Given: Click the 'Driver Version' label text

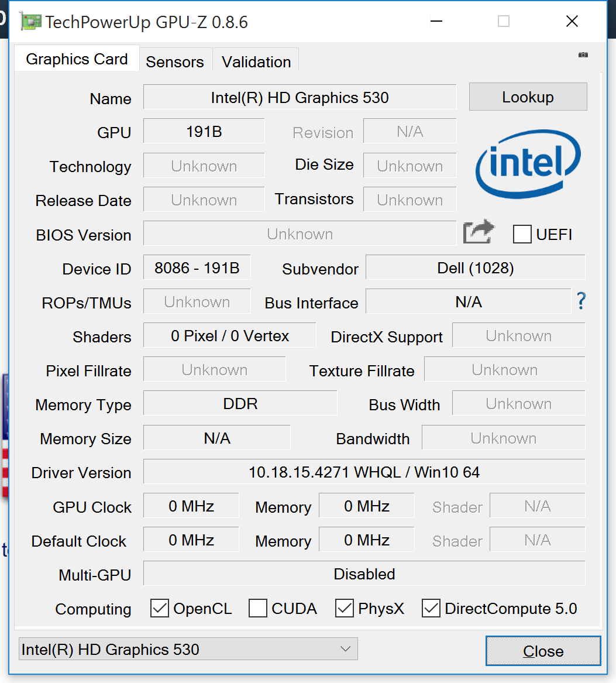Looking at the screenshot, I should (81, 473).
